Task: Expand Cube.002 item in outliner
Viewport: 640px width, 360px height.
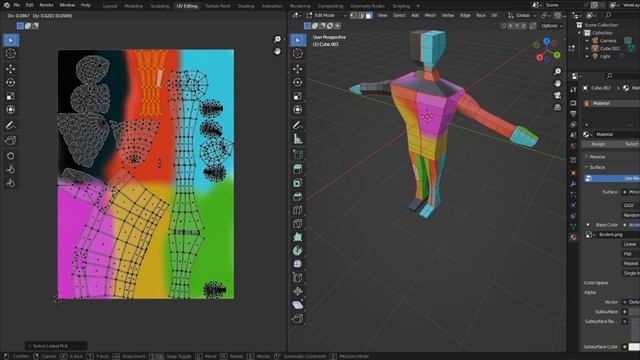Action: (x=587, y=49)
